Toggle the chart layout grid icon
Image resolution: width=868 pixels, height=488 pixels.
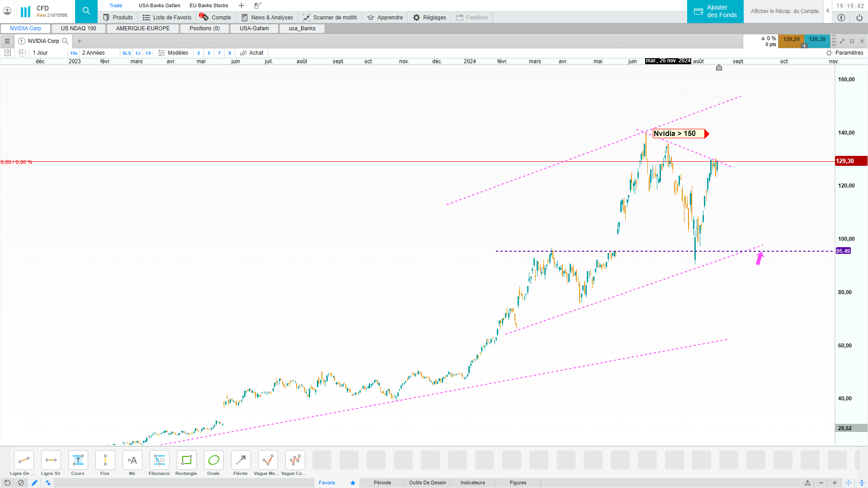(x=22, y=53)
